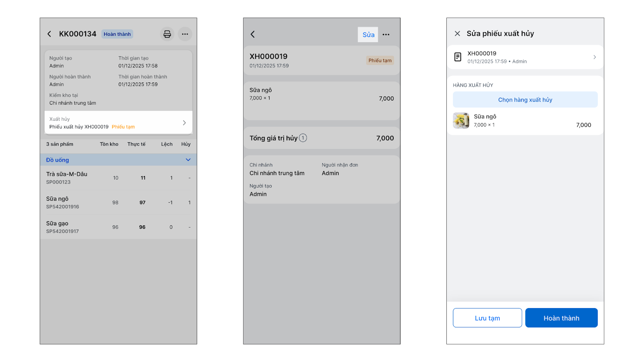
Task: Expand XH000019 voucher info chevron in edit screen
Action: click(x=594, y=57)
